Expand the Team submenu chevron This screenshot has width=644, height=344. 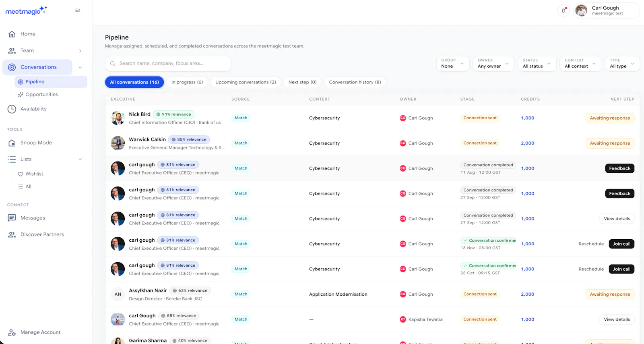tap(80, 51)
